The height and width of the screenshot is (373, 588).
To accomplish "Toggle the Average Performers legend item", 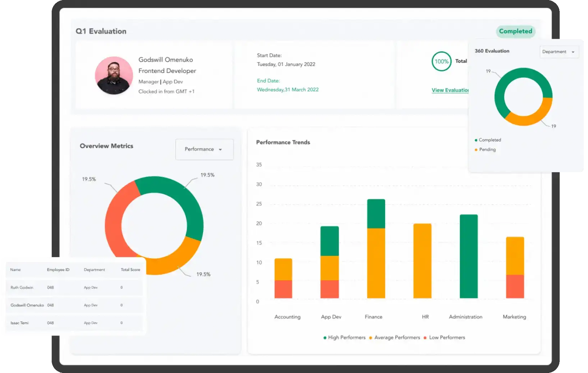I will (394, 337).
